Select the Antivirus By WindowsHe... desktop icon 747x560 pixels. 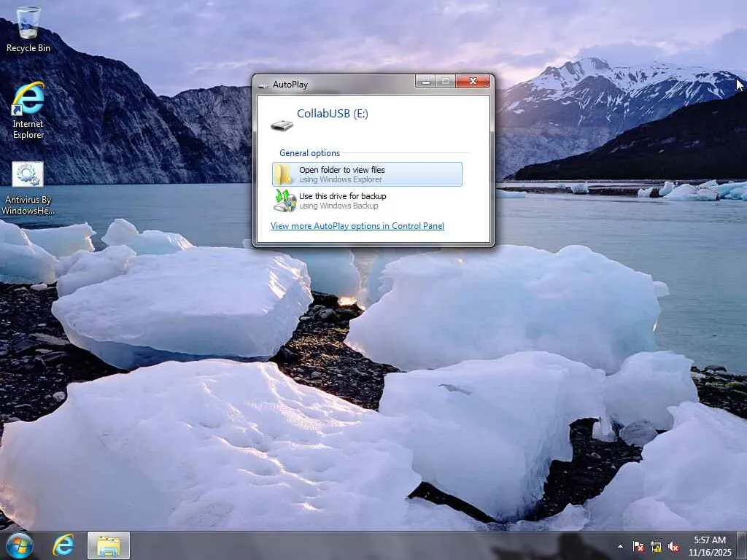28,189
